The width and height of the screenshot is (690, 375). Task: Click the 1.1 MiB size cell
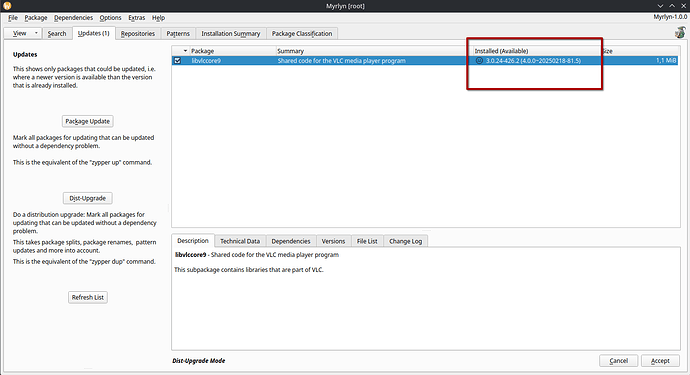click(666, 61)
